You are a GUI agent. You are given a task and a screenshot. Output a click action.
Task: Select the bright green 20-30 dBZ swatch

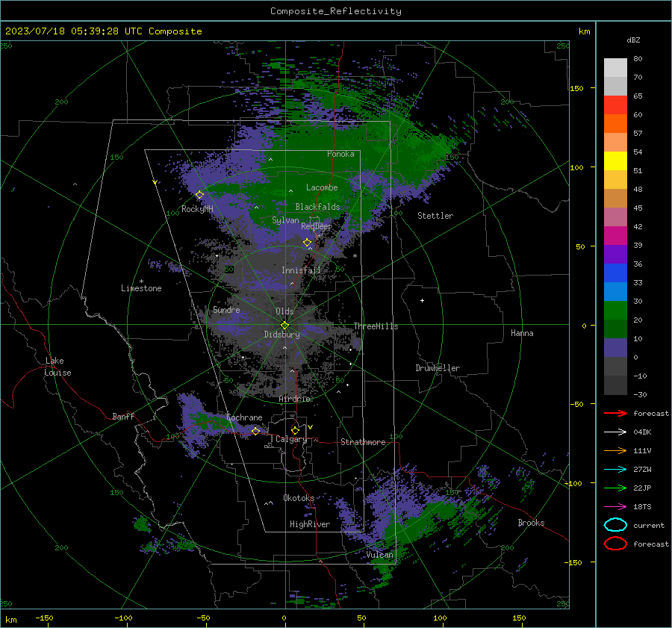coord(615,311)
